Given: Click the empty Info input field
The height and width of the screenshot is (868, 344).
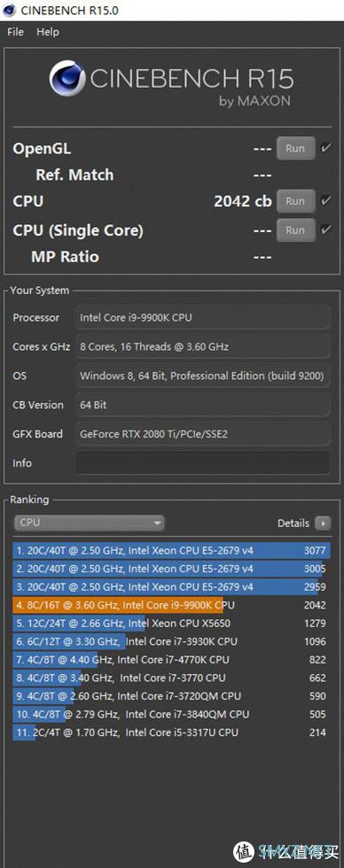Looking at the screenshot, I should pos(203,462).
